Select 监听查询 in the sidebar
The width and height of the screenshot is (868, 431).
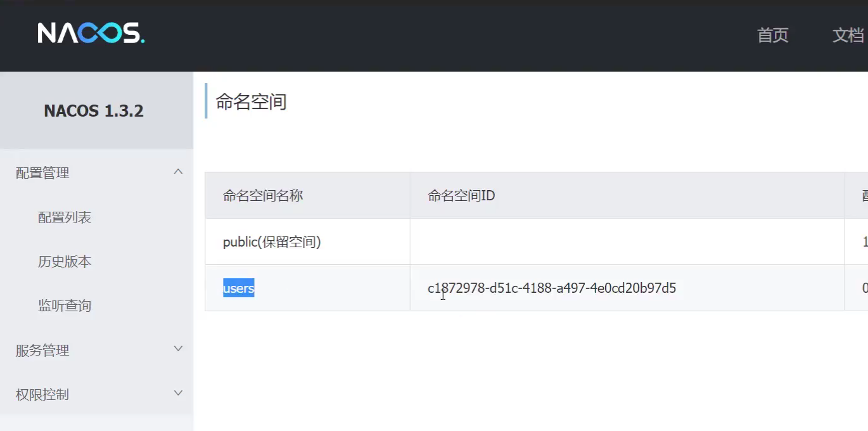[x=65, y=306]
